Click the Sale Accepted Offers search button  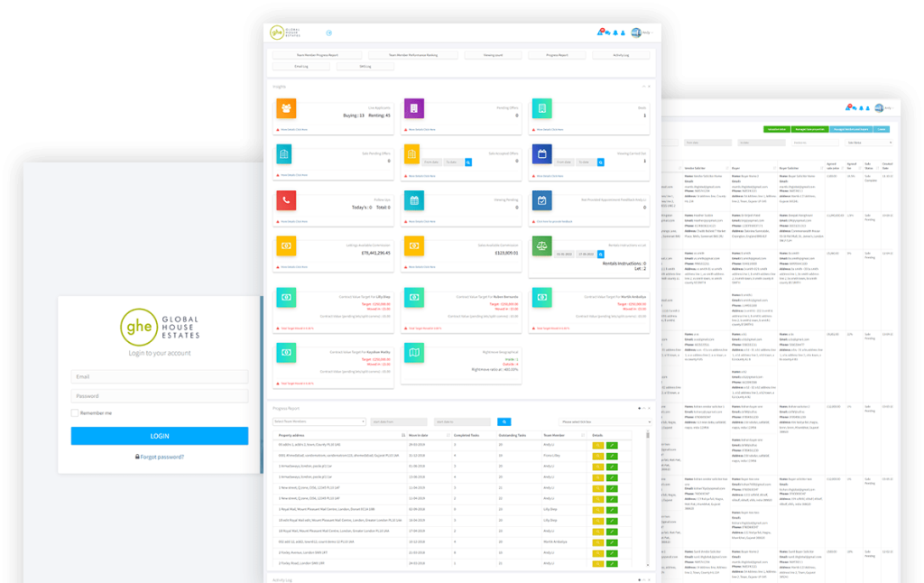pyautogui.click(x=468, y=162)
